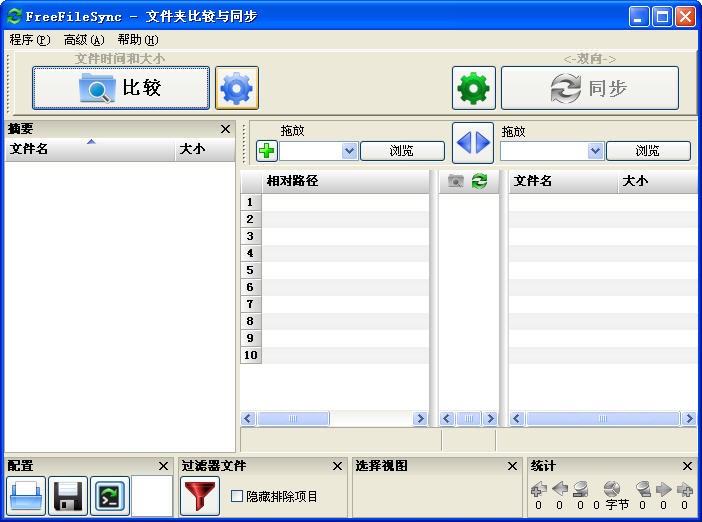This screenshot has width=702, height=522.
Task: Click the blue gear comparison settings icon
Action: point(237,88)
